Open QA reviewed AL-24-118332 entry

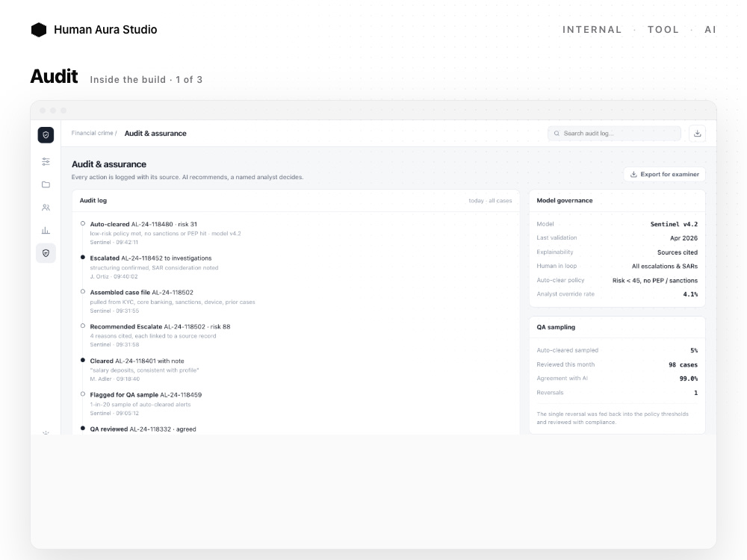tap(143, 429)
